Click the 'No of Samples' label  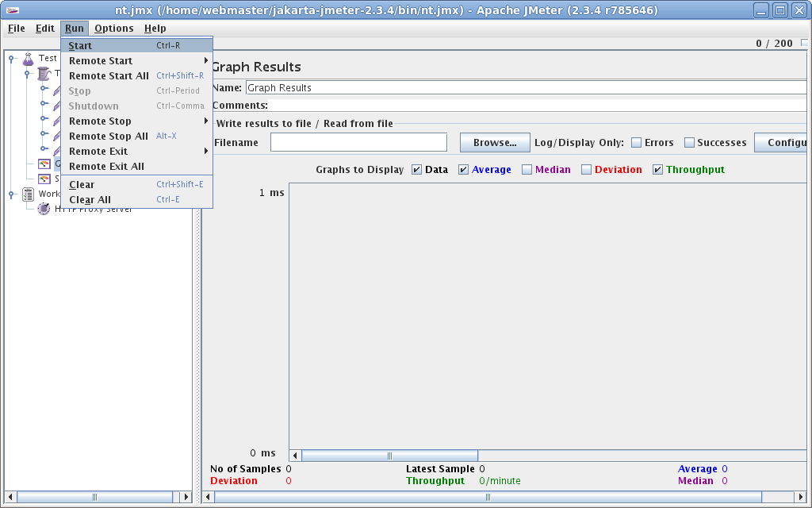pos(246,468)
